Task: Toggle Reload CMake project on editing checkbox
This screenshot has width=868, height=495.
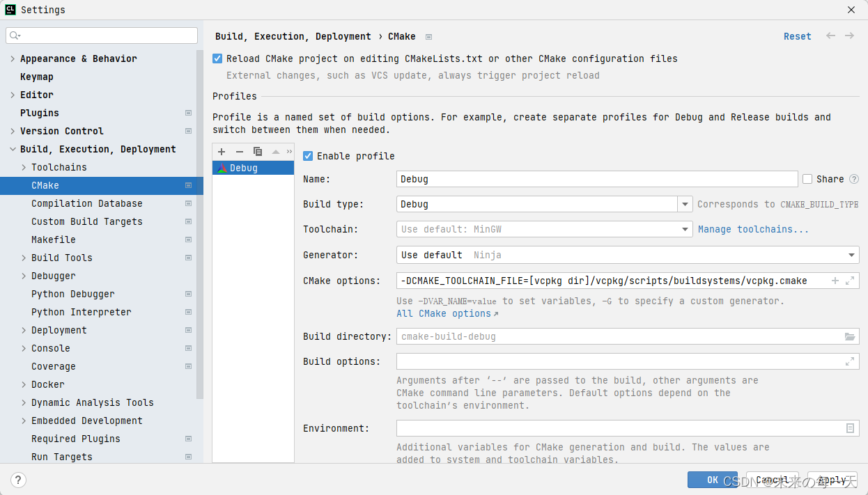Action: click(x=217, y=58)
